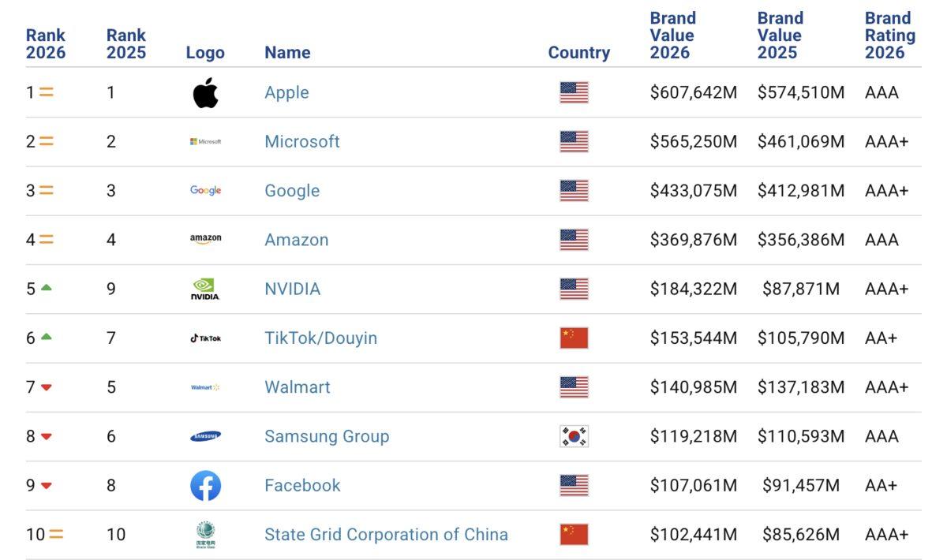Click the Amazon logo image

[x=205, y=240]
